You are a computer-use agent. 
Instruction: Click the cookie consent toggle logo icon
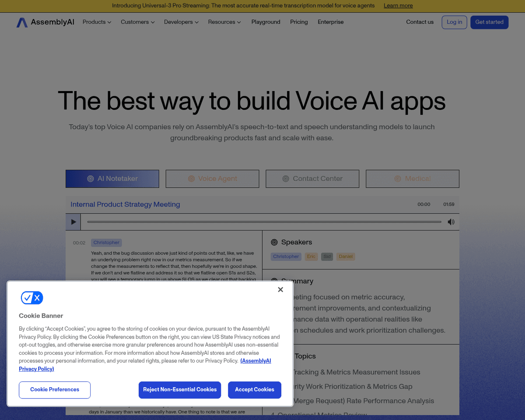32,298
